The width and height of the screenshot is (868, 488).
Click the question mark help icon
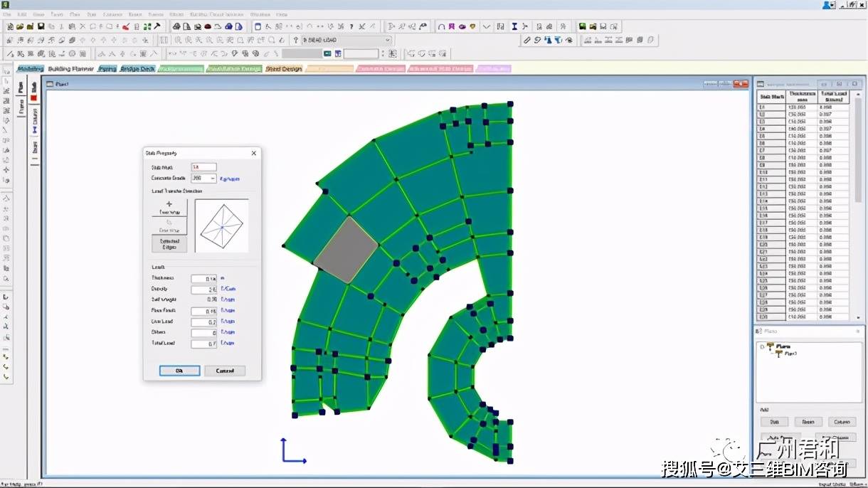click(x=295, y=40)
